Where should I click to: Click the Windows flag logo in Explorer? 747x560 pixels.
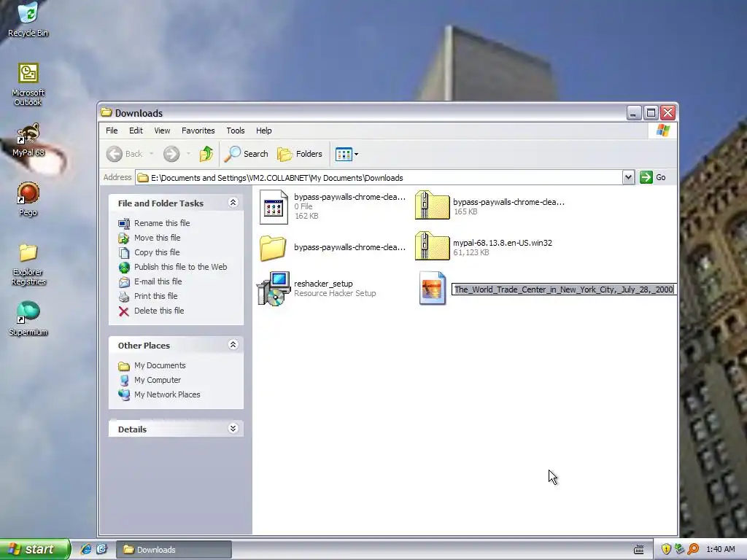(662, 130)
